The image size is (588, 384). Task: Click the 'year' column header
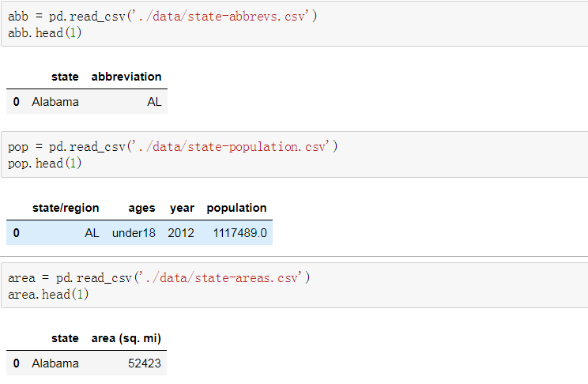[x=182, y=208]
